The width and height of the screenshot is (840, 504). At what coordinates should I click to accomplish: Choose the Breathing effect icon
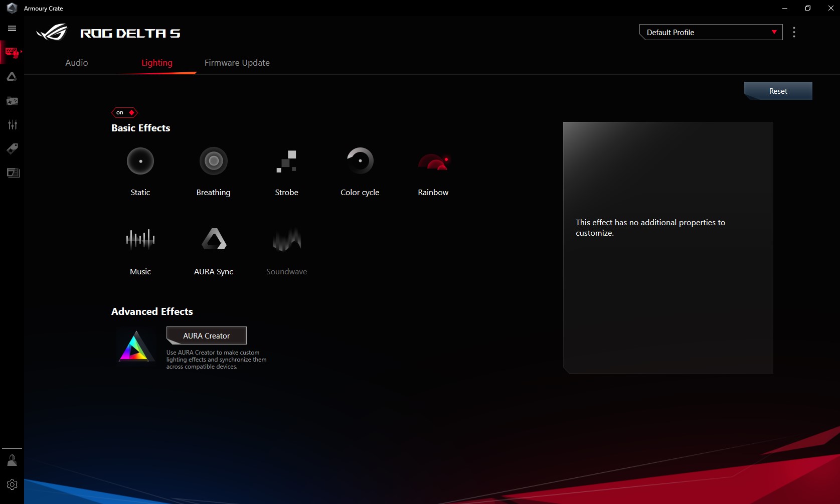[x=214, y=161]
